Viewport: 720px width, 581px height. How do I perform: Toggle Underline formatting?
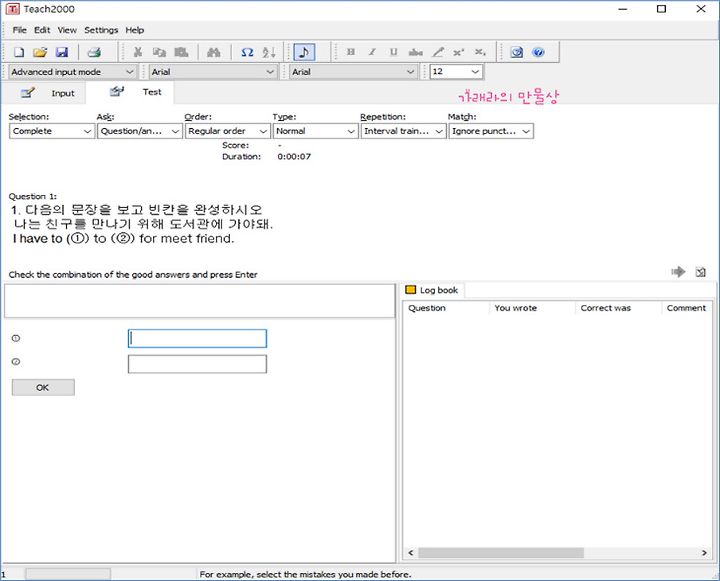(x=394, y=52)
